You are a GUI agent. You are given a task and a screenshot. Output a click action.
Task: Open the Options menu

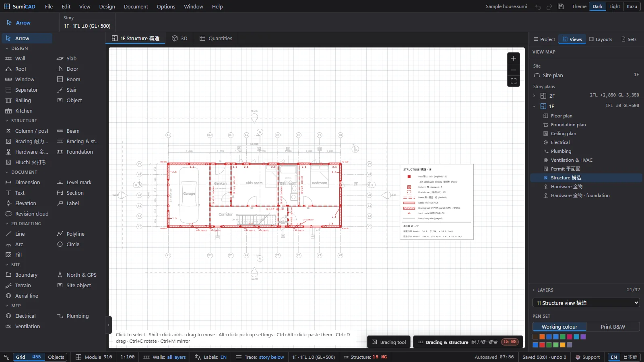(166, 6)
